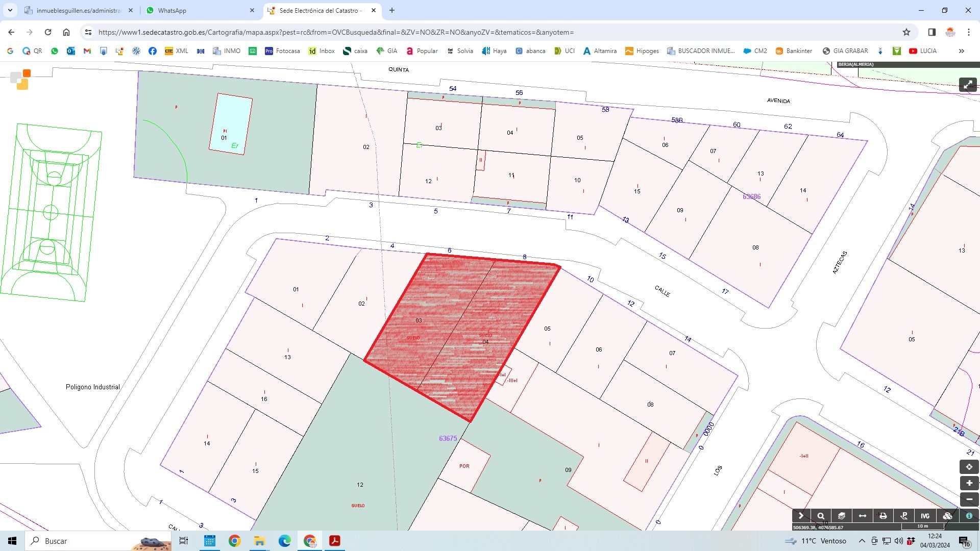980x551 pixels.
Task: Toggle the browser side panel
Action: click(932, 32)
